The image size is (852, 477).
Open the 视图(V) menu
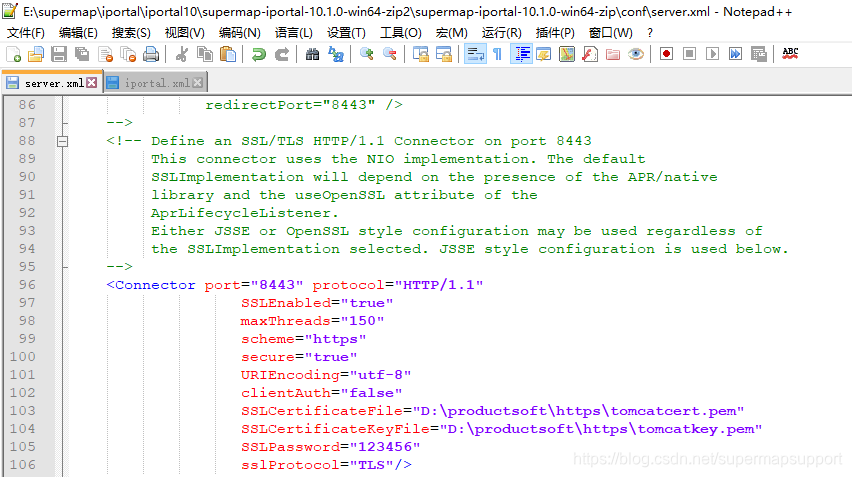185,33
